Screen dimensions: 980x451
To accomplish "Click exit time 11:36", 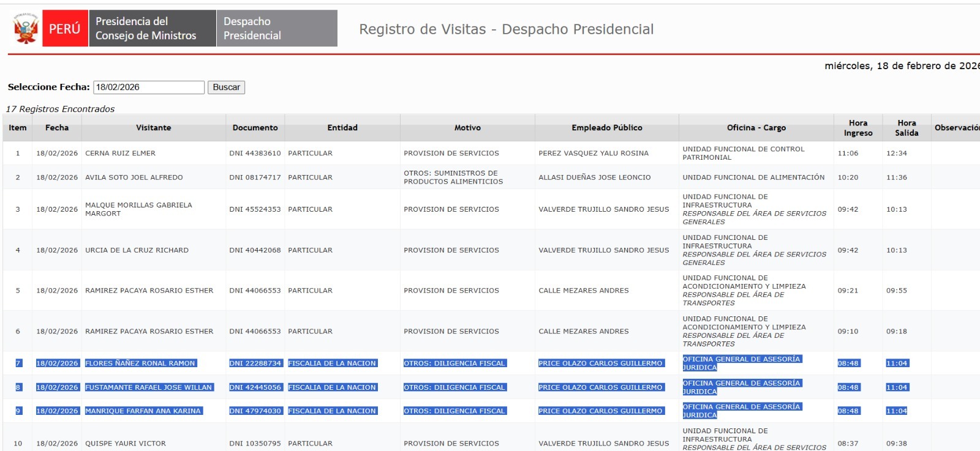I will [897, 177].
